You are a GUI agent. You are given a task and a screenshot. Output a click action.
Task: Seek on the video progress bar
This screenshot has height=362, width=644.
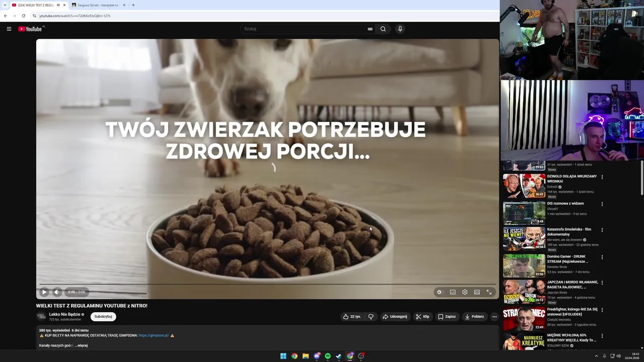[x=267, y=285]
